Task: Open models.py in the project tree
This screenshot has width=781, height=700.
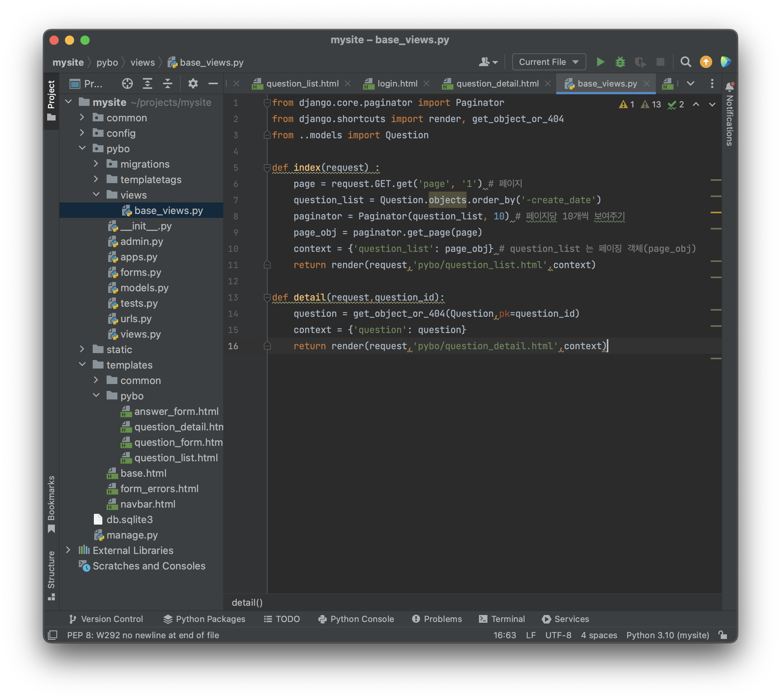Action: coord(144,288)
